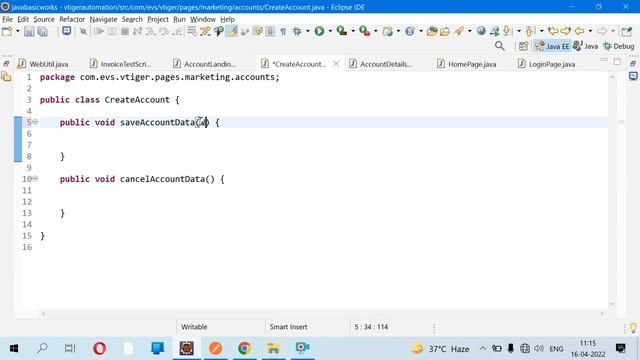
Task: Collapse the cancelAccountData method fold marker
Action: tap(35, 178)
